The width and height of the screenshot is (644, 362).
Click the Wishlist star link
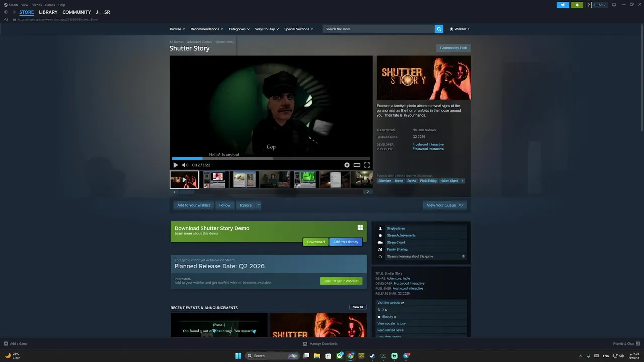coord(459,29)
